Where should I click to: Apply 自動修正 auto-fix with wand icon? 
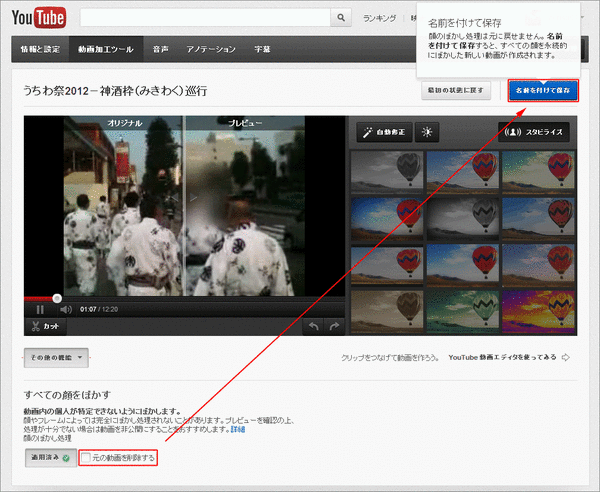coord(384,132)
